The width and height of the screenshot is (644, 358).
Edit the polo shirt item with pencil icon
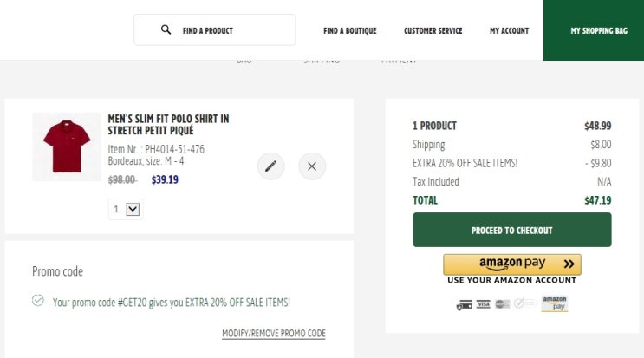270,166
